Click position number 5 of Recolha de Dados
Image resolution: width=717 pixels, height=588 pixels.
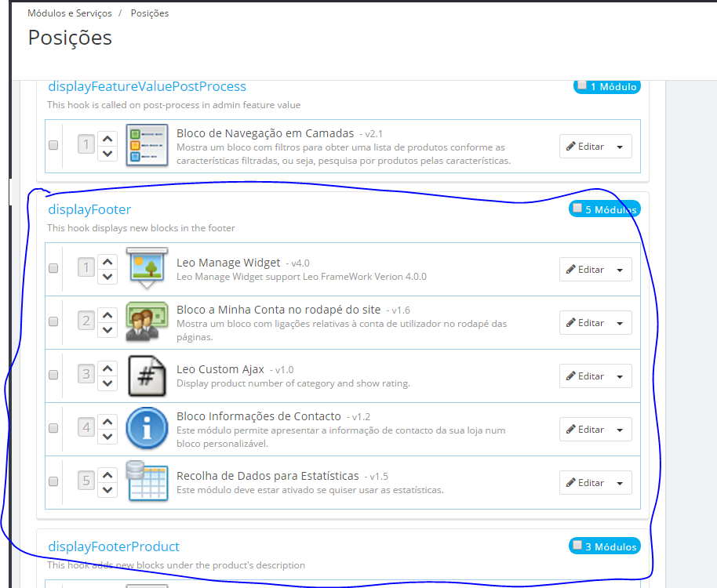click(86, 481)
